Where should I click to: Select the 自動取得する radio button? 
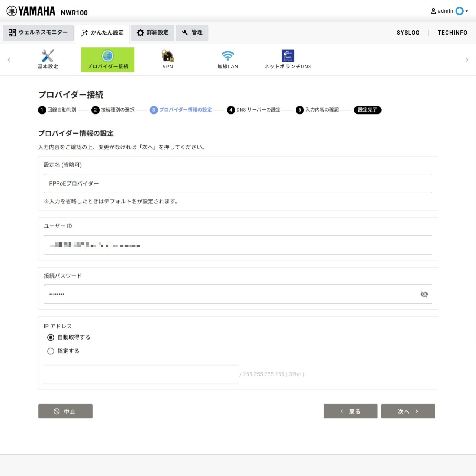coord(51,337)
